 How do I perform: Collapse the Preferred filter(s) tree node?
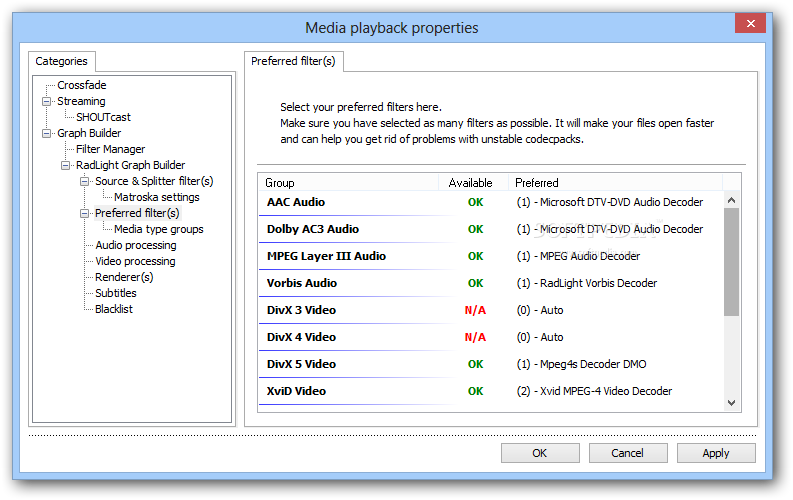[x=84, y=213]
